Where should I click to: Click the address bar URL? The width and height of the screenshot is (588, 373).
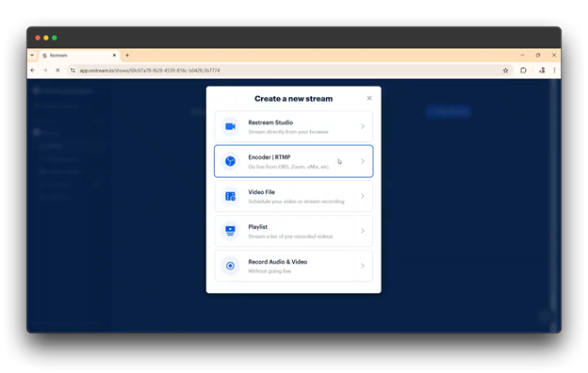click(x=150, y=70)
